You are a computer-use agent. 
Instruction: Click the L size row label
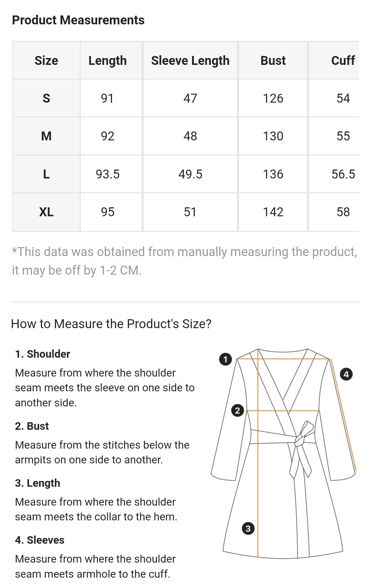(46, 174)
